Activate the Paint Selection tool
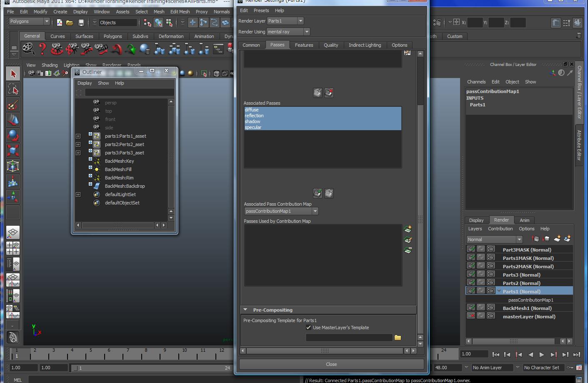Screen dimensions: 588x383 (13, 105)
